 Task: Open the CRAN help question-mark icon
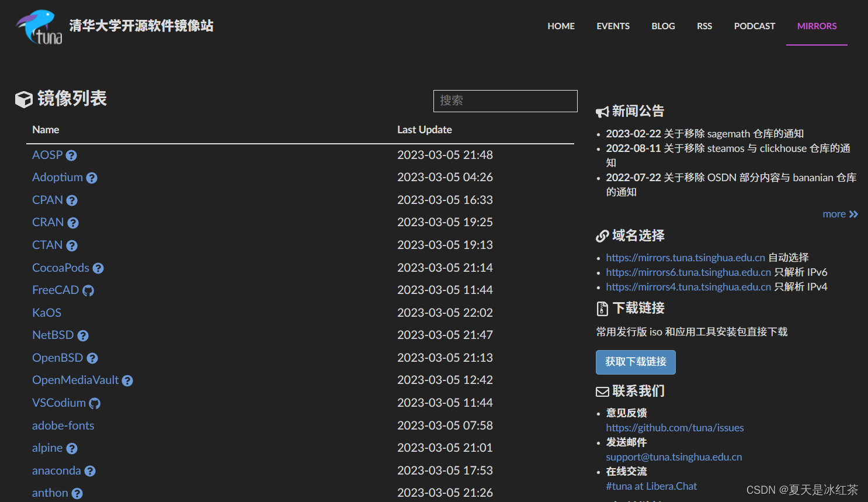tap(73, 223)
